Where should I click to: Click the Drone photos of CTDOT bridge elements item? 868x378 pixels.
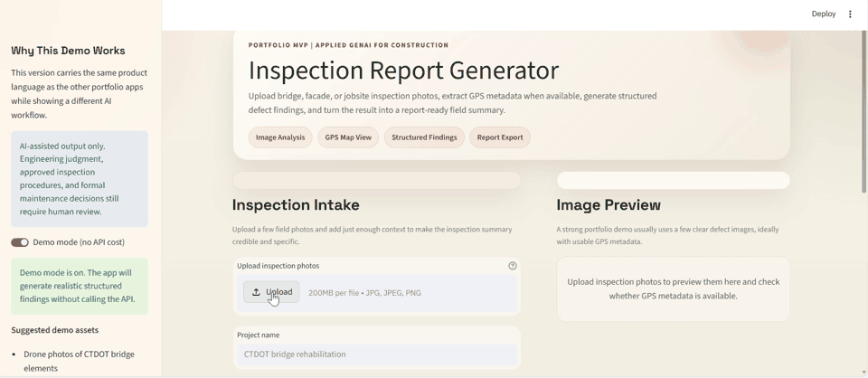coord(80,361)
